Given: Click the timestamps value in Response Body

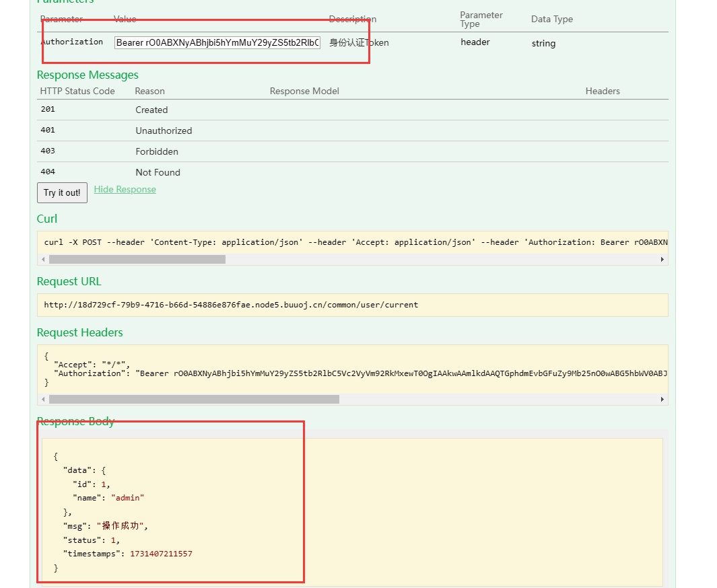Looking at the screenshot, I should [161, 554].
